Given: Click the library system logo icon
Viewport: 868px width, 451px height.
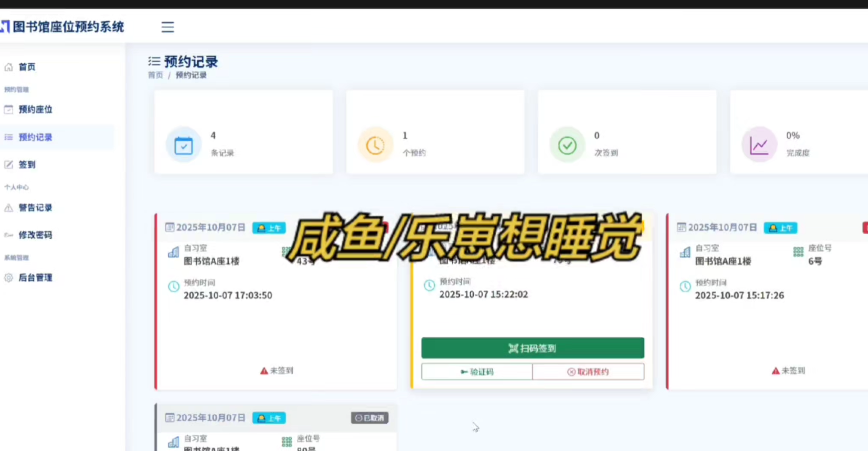Looking at the screenshot, I should pos(5,27).
